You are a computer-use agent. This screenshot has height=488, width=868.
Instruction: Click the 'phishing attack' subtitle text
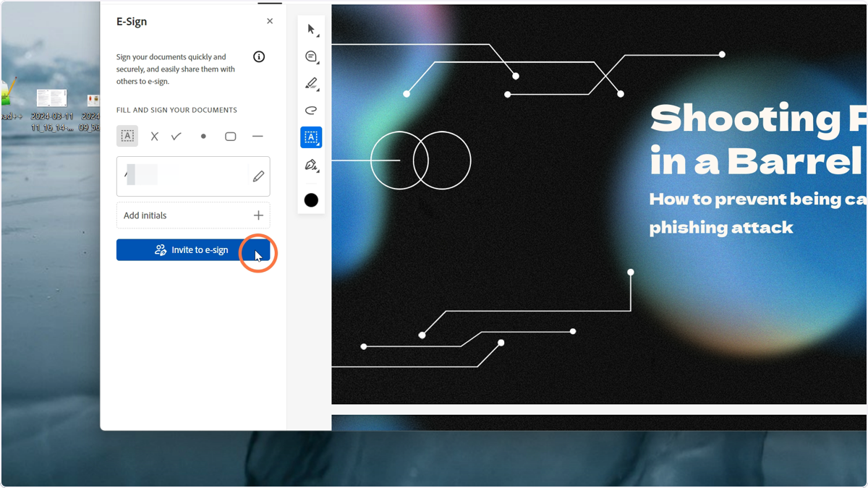pos(721,228)
